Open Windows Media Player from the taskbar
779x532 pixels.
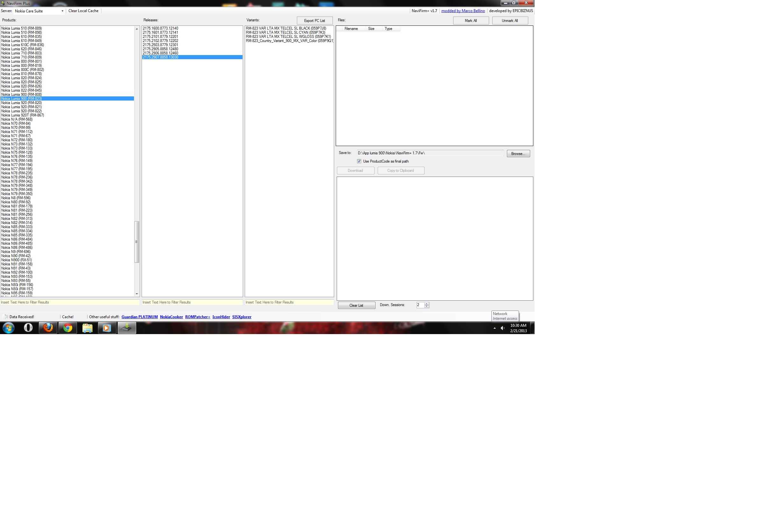pos(107,327)
